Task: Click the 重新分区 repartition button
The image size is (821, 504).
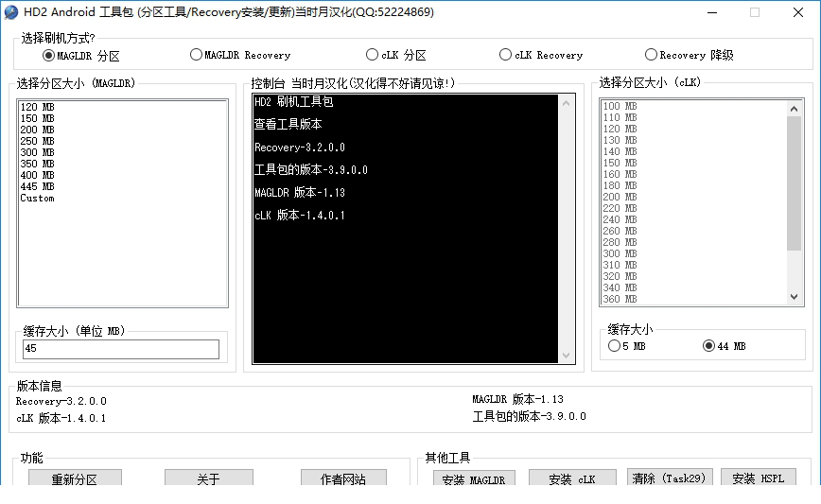Action: [x=75, y=478]
